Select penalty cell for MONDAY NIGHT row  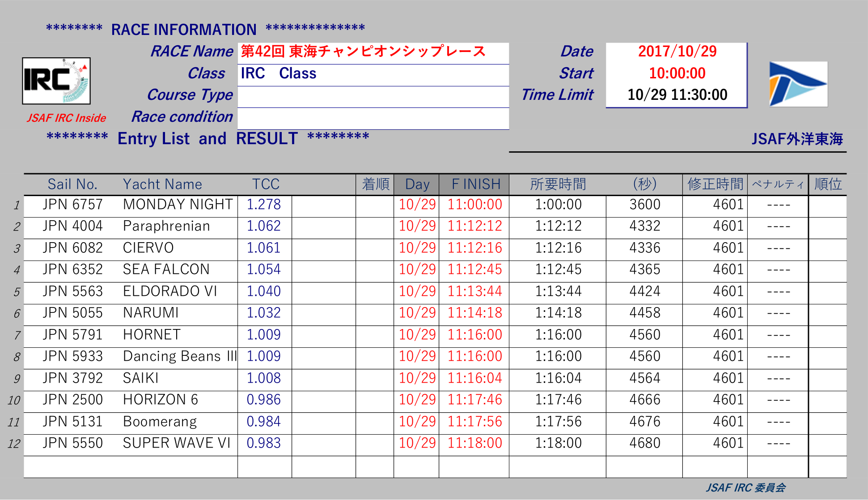point(778,206)
